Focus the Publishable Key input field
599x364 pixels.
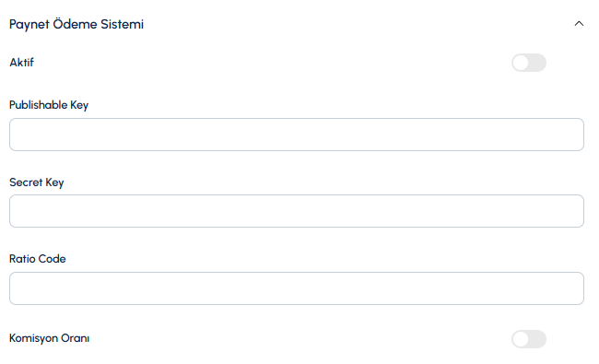[x=297, y=135]
